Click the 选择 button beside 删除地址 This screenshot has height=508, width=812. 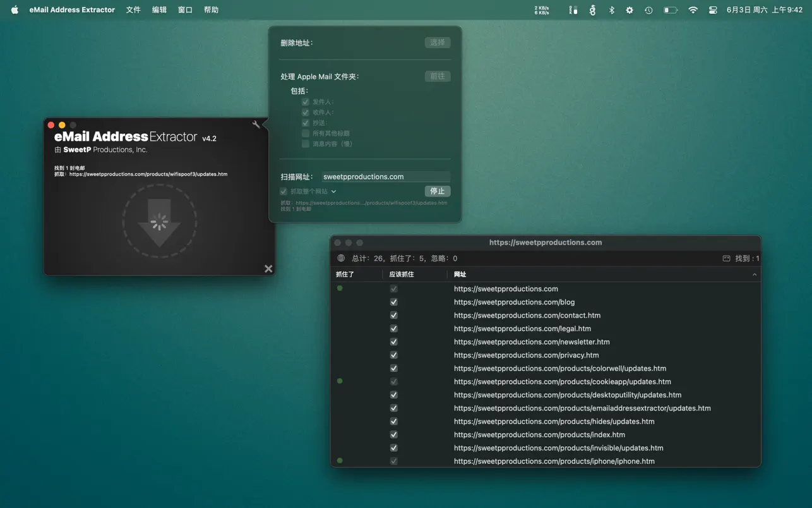(x=437, y=42)
